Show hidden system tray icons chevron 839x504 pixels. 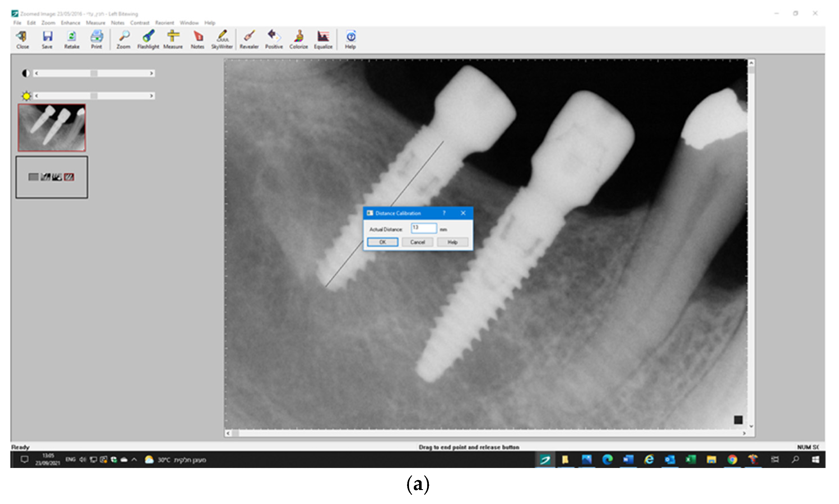(134, 460)
